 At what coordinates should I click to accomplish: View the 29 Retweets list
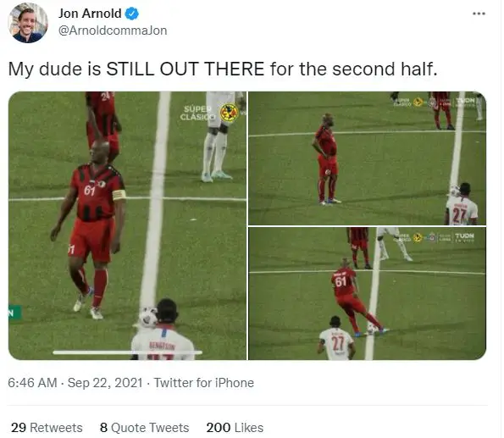47,428
